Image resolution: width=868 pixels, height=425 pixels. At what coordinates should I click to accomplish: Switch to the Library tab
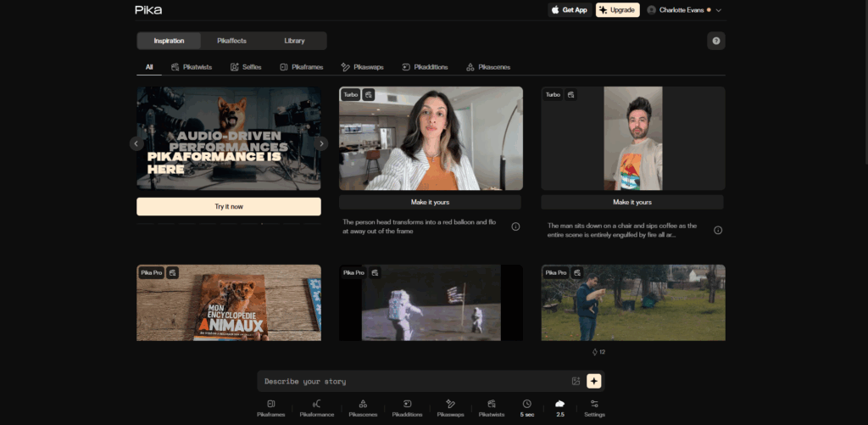294,41
